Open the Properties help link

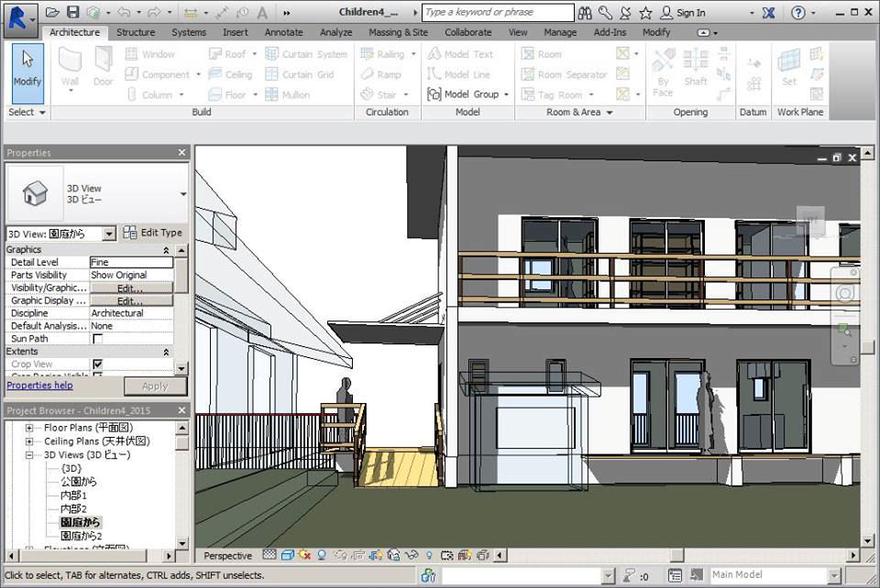[39, 386]
